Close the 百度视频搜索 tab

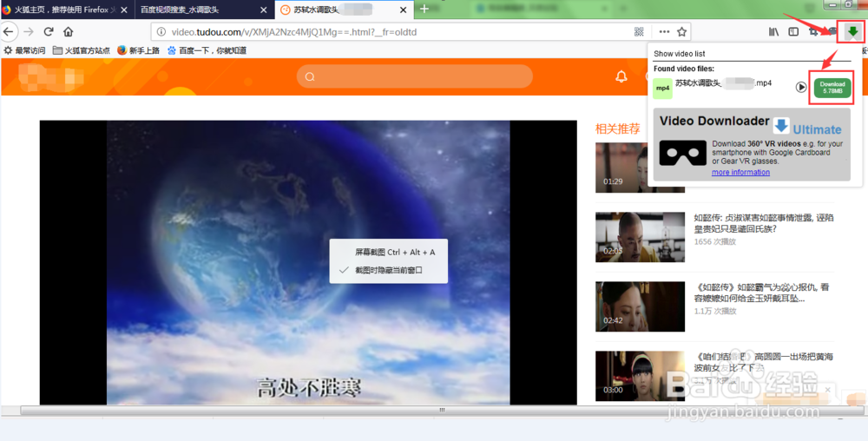(264, 10)
